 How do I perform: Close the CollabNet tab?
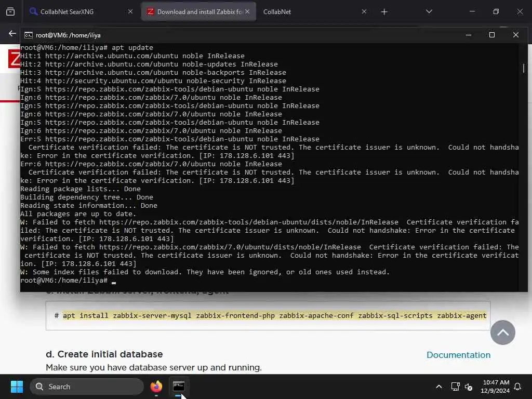(x=364, y=11)
